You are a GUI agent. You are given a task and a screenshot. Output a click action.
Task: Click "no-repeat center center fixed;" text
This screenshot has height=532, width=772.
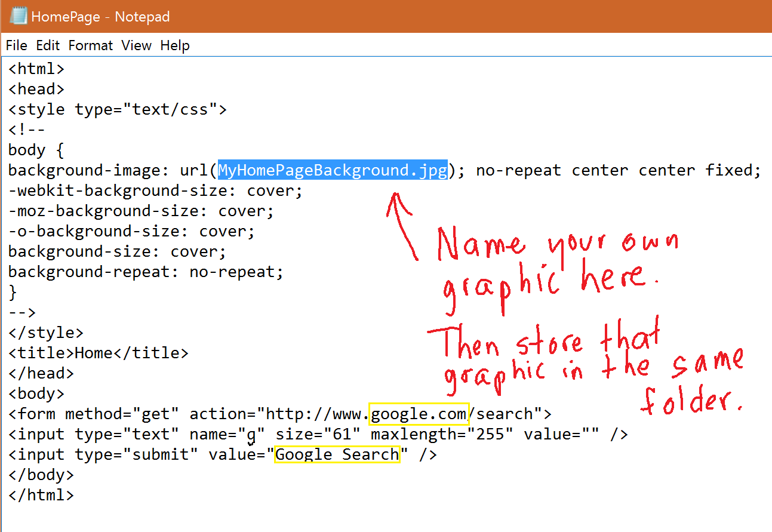click(x=619, y=171)
